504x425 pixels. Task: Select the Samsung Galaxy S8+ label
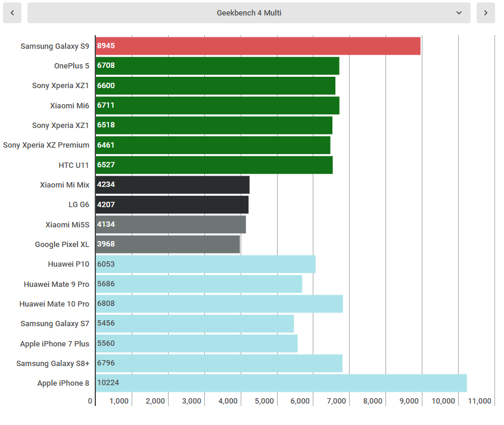click(x=53, y=364)
